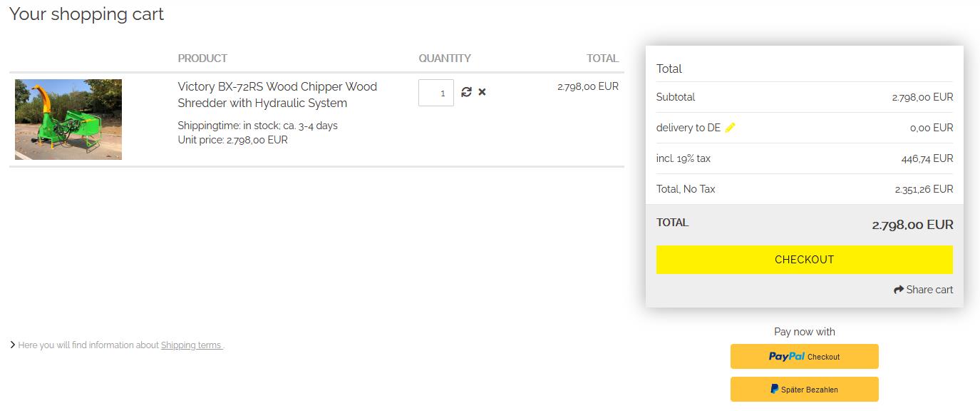Open the Victory BX-72RS Wood Chipper product title
The width and height of the screenshot is (980, 411).
coord(277,95)
